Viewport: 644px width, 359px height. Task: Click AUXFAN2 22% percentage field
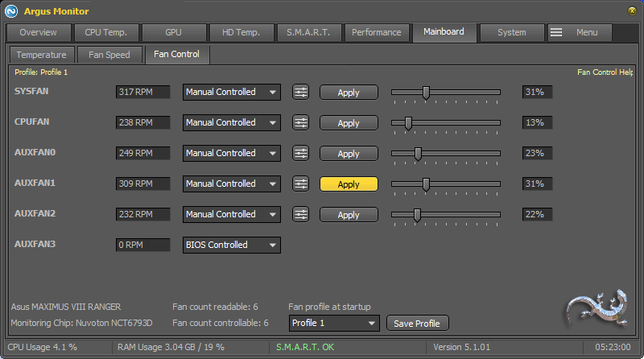coord(537,214)
